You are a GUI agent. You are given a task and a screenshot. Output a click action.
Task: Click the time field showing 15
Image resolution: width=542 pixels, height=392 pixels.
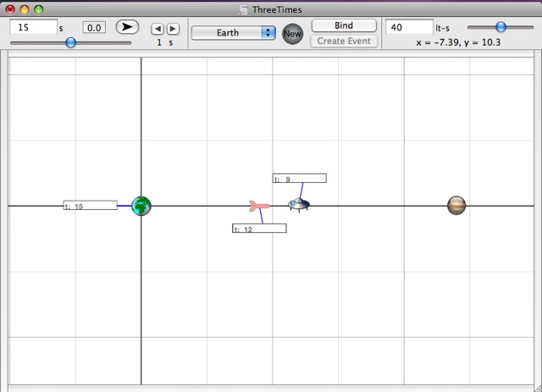point(32,27)
